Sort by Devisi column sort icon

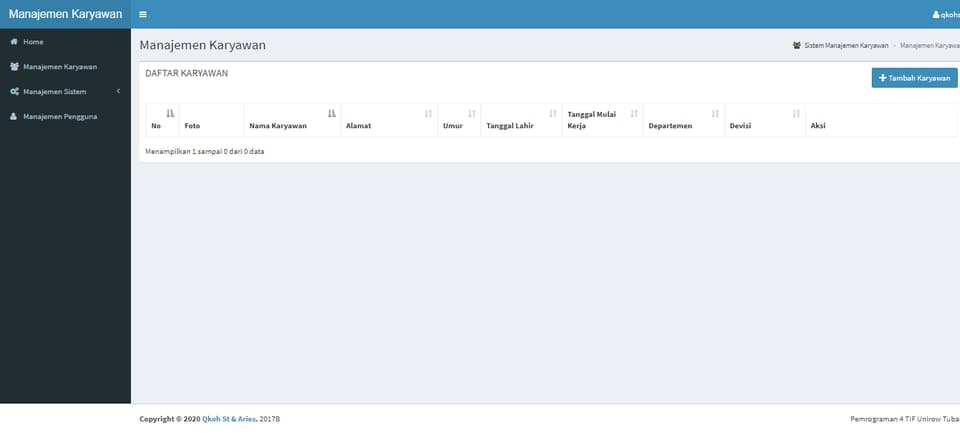pyautogui.click(x=796, y=113)
